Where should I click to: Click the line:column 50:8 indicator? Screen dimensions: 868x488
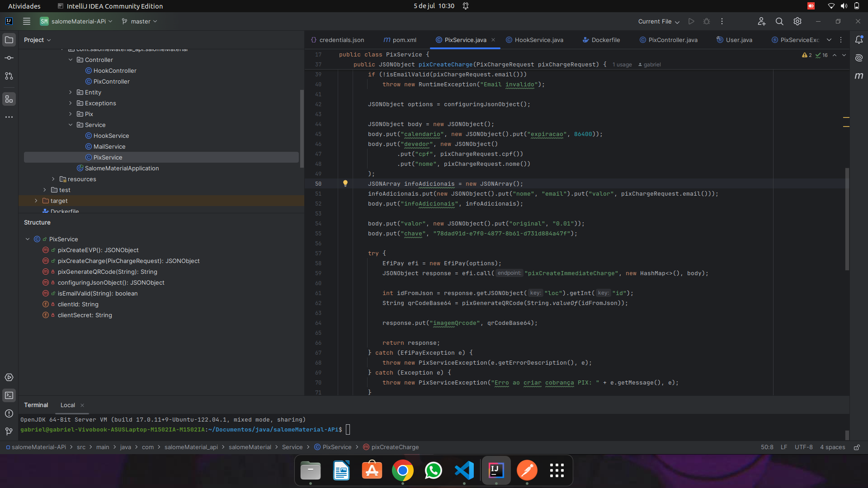pos(767,447)
